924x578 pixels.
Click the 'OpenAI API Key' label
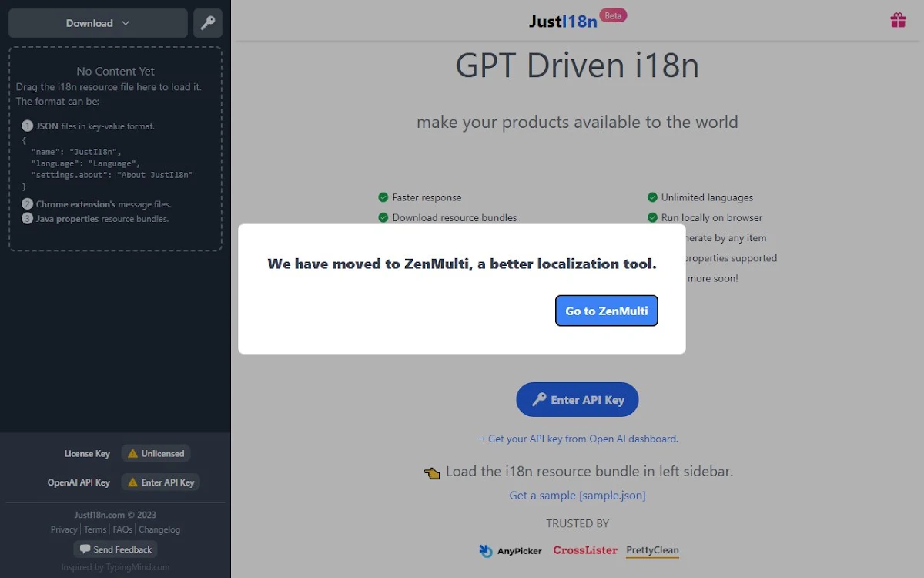click(79, 482)
